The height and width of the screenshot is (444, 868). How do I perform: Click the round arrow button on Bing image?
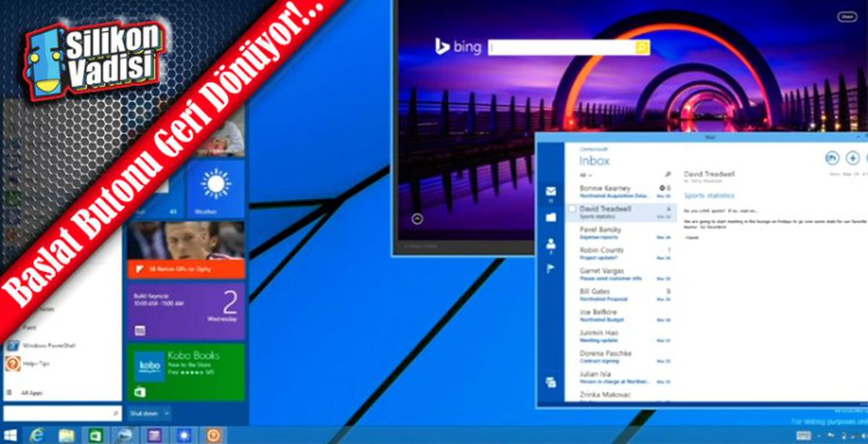pos(417,220)
